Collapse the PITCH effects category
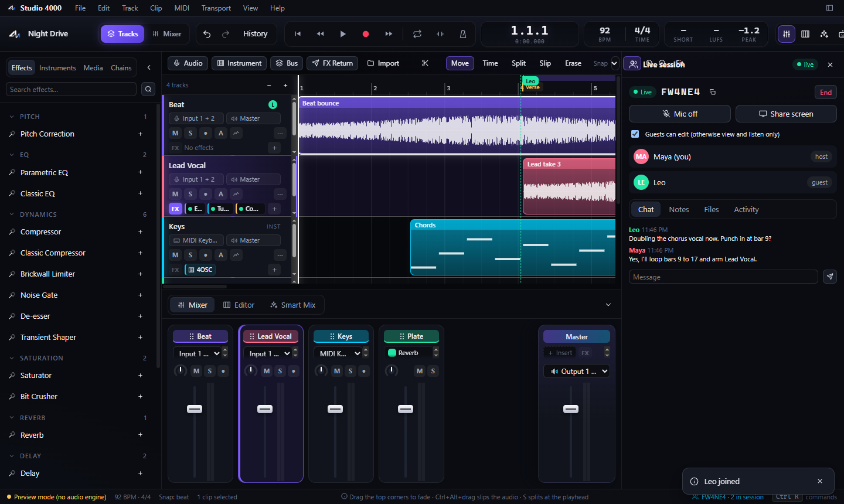 [12, 117]
